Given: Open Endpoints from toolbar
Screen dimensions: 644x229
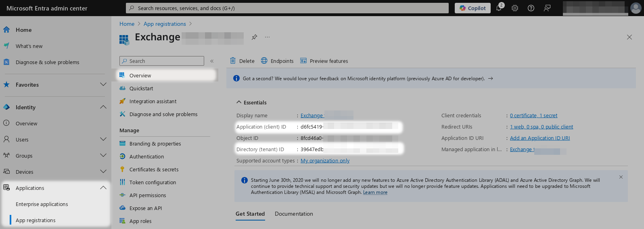Looking at the screenshot, I should click(x=277, y=61).
